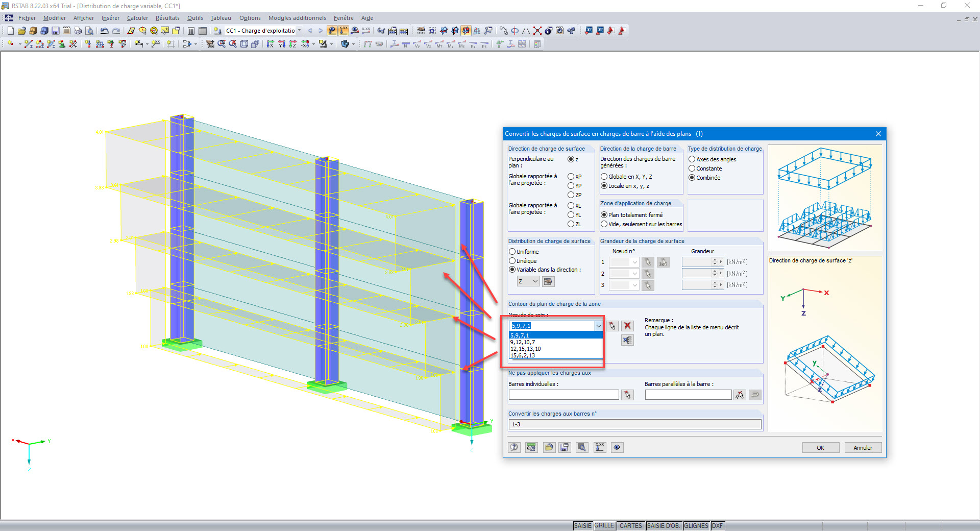Toggle GLIGNES in the status bar
Viewport: 980px width, 531px height.
(696, 526)
